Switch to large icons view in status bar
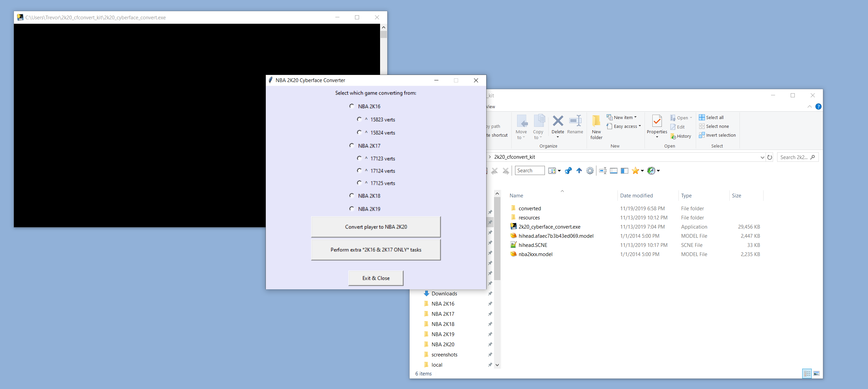Image resolution: width=868 pixels, height=389 pixels. (816, 373)
